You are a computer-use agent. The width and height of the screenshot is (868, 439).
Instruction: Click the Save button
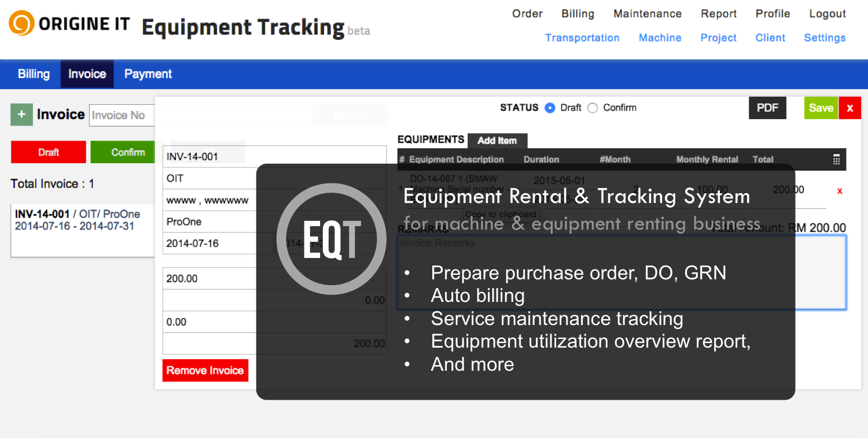coord(821,108)
